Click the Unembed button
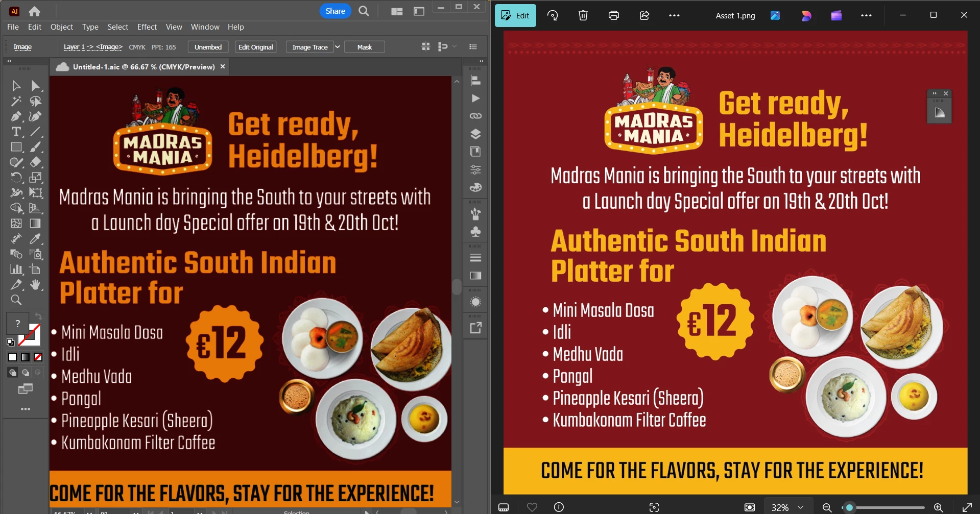Viewport: 980px width, 514px height. point(208,47)
